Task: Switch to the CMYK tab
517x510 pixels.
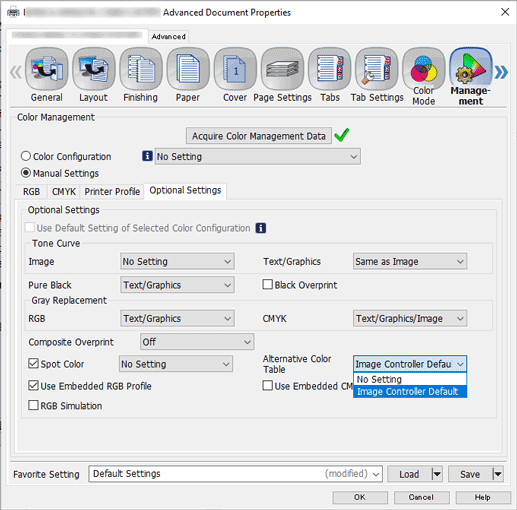Action: click(x=64, y=191)
